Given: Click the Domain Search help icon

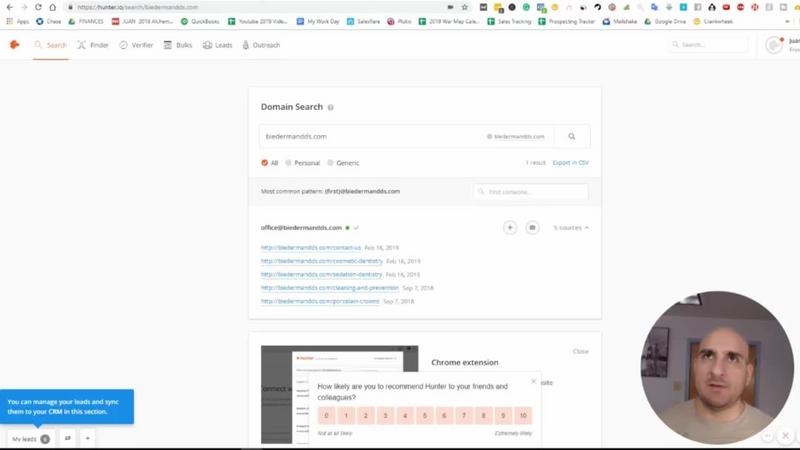Looking at the screenshot, I should (331, 107).
